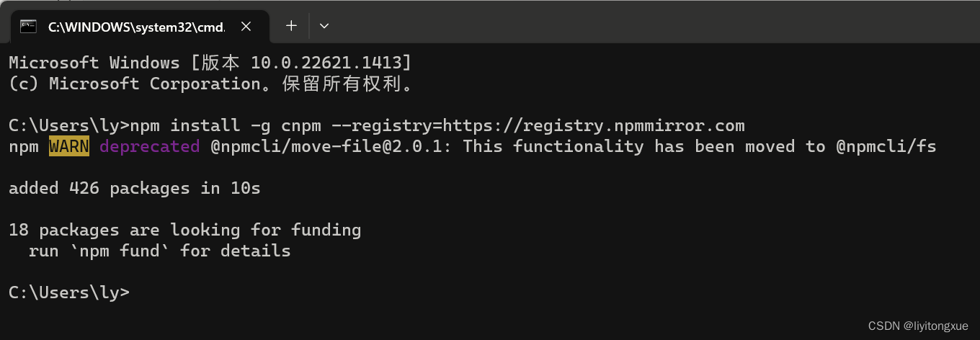Focus the last C:\Users\ly> prompt
The width and height of the screenshot is (980, 340).
(x=69, y=292)
